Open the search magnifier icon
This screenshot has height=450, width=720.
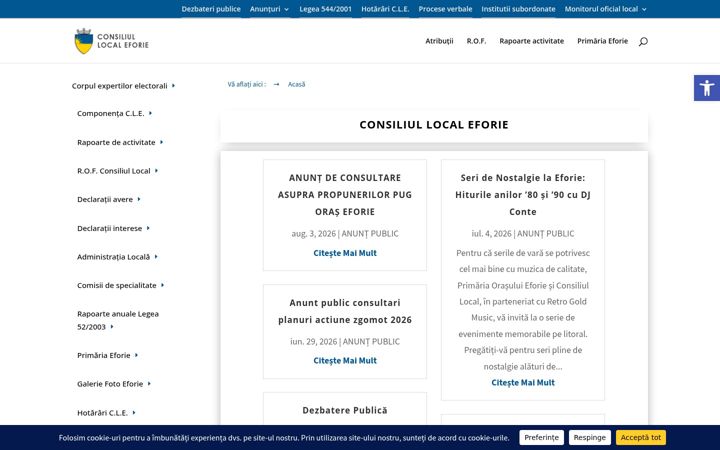643,41
